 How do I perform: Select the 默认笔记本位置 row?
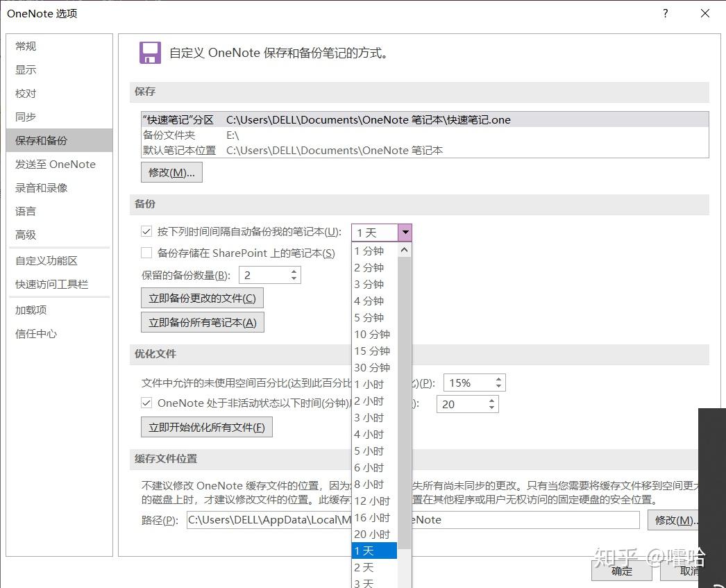coord(425,151)
